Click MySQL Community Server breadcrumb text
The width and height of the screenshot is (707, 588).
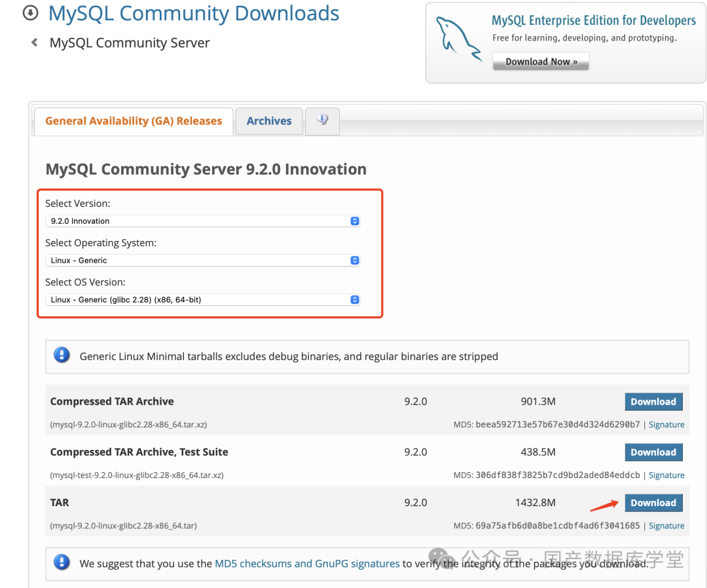130,43
